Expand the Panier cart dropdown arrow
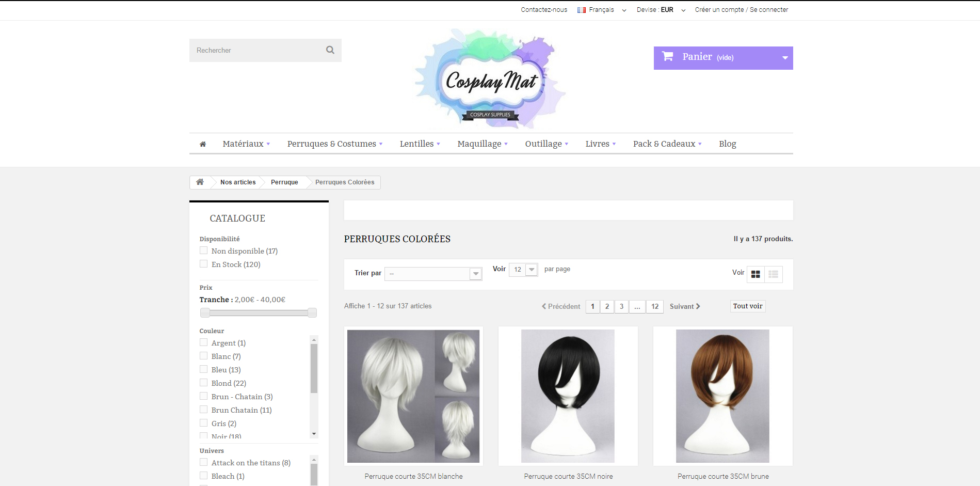This screenshot has width=980, height=486. click(785, 58)
